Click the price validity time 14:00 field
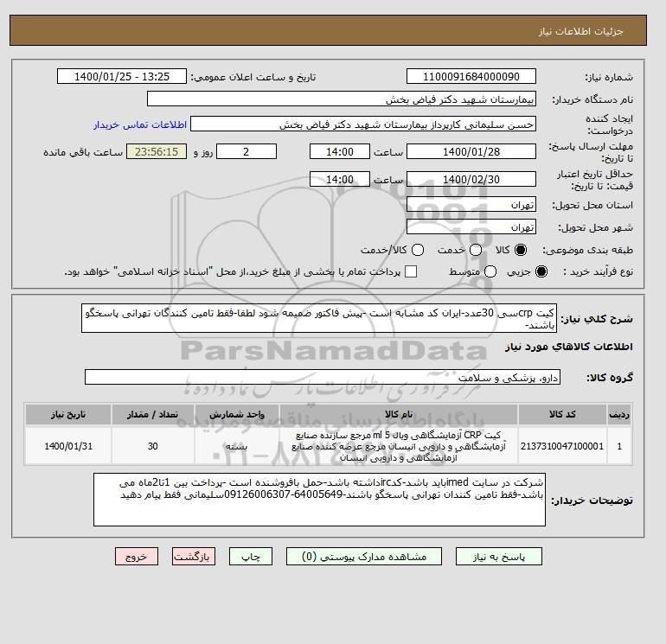The width and height of the screenshot is (666, 644). pyautogui.click(x=340, y=179)
